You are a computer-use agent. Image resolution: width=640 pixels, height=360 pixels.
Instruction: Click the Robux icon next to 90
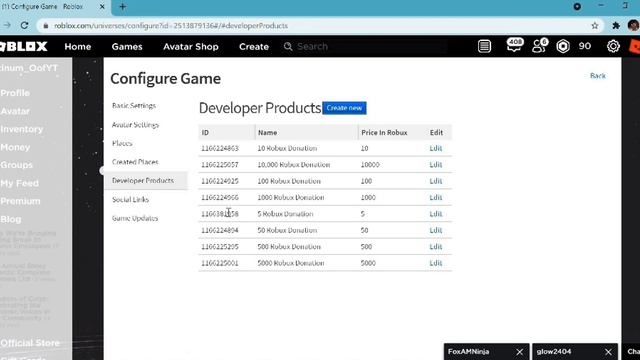563,46
